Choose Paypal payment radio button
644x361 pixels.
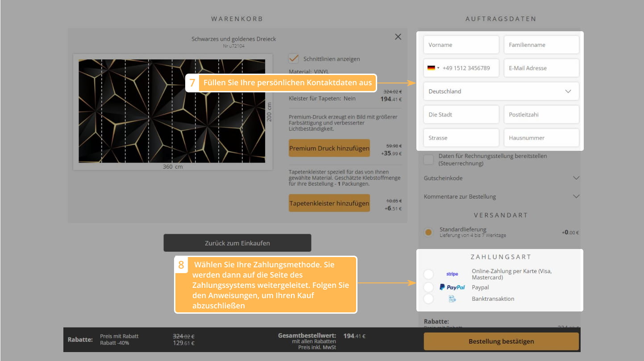tap(428, 287)
